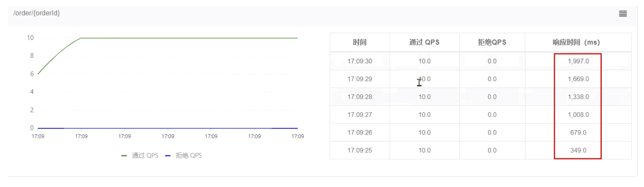Click the 拒绝QPS column header
Screen dimensions: 644x187
click(492, 42)
